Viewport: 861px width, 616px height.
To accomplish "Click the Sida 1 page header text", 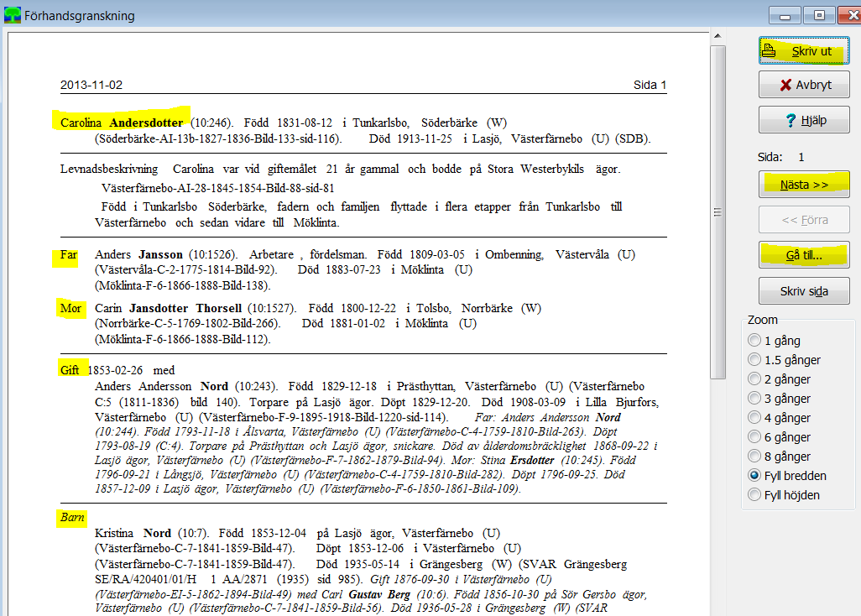I will pos(650,85).
